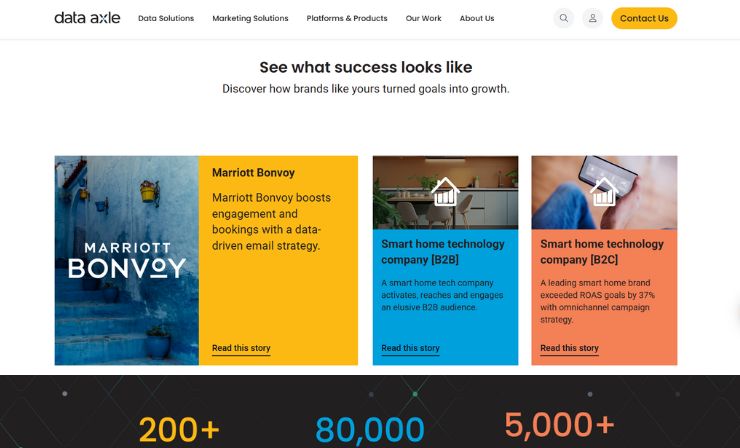
Task: Click house icon on B2C card
Action: pyautogui.click(x=604, y=192)
